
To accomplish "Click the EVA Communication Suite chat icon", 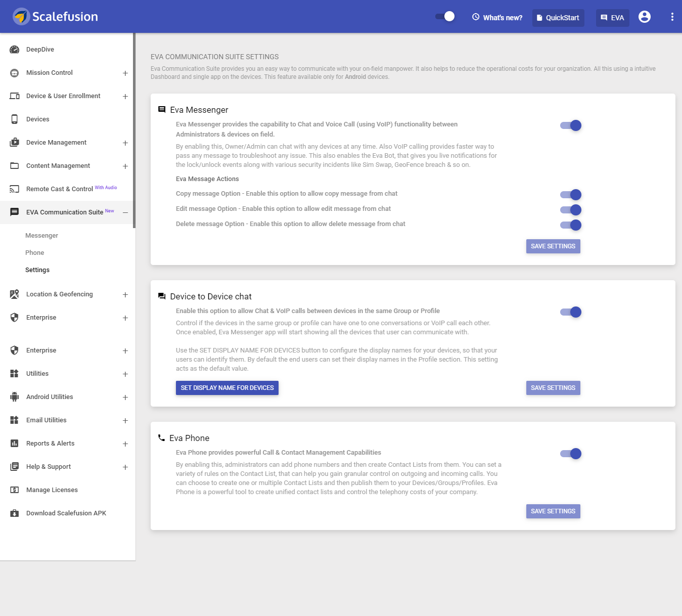I will pos(15,212).
